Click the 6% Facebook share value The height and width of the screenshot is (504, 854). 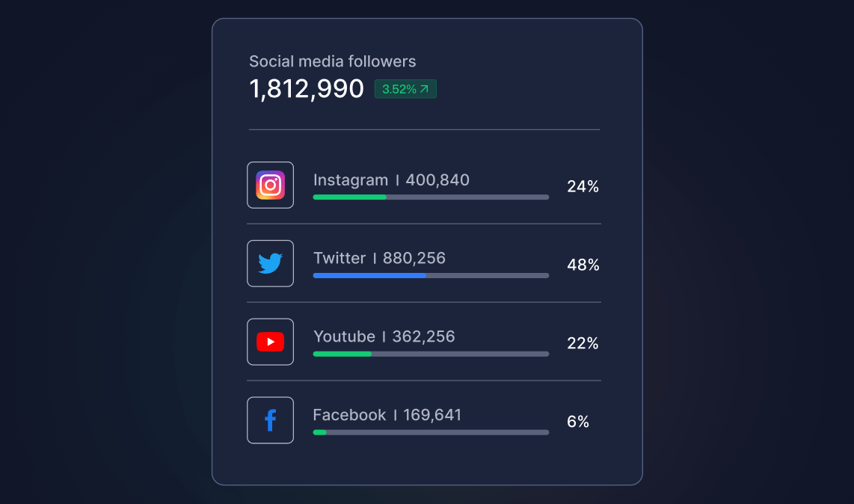point(578,422)
